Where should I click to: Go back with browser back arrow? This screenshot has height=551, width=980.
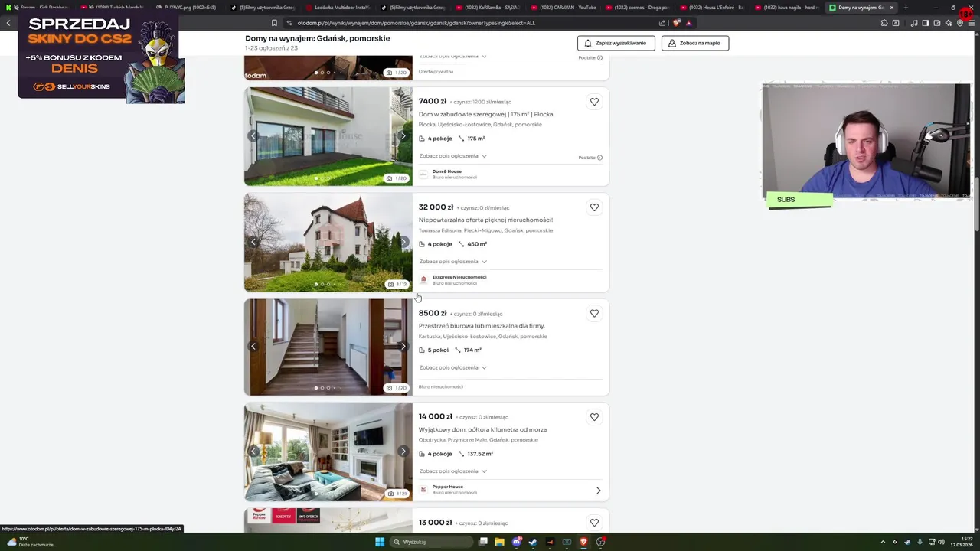(8, 23)
